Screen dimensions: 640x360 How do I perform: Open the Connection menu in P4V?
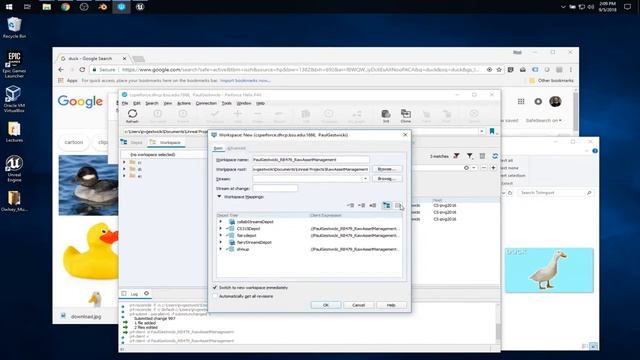pyautogui.click(x=206, y=103)
